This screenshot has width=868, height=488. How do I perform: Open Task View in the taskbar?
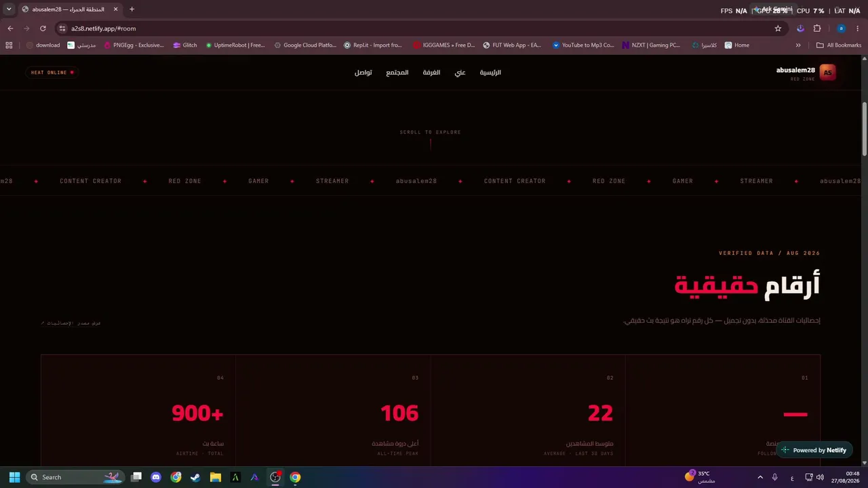tap(136, 477)
